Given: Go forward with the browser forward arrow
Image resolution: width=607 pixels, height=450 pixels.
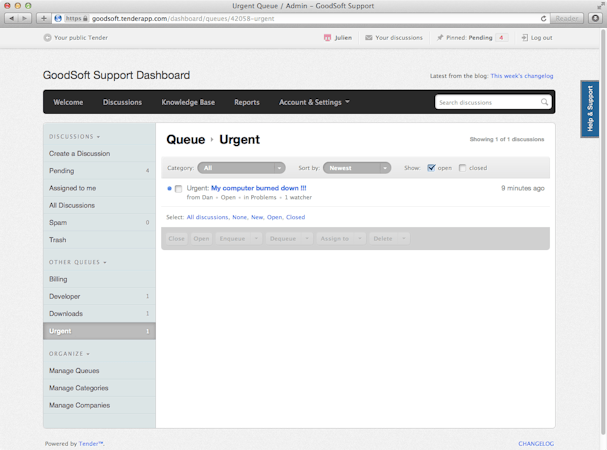Looking at the screenshot, I should pyautogui.click(x=24, y=18).
